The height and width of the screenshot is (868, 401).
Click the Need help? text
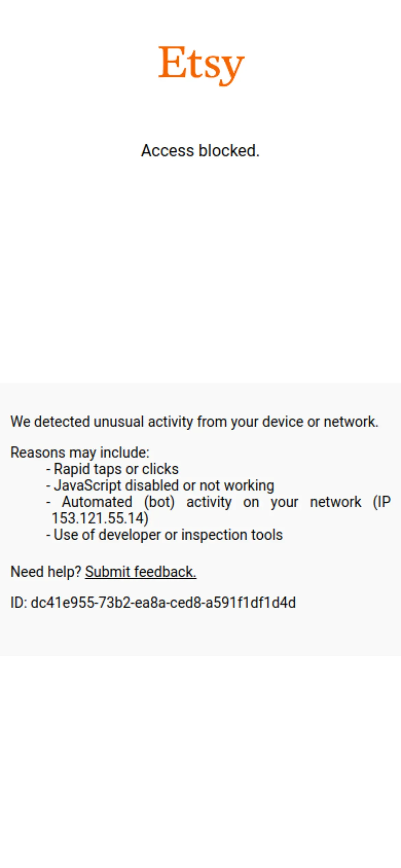pyautogui.click(x=46, y=572)
